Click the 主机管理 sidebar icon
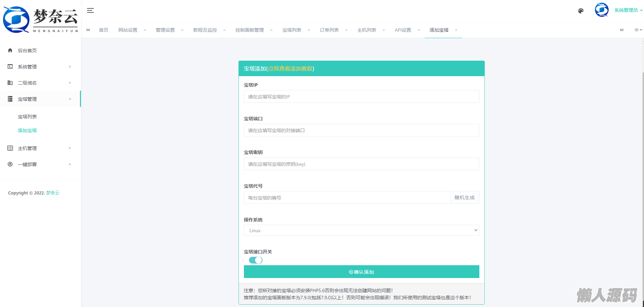 point(10,148)
